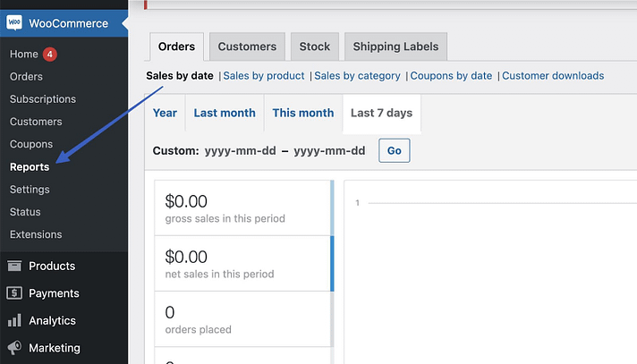Select the Orders report tab
The image size is (637, 364).
coord(176,47)
